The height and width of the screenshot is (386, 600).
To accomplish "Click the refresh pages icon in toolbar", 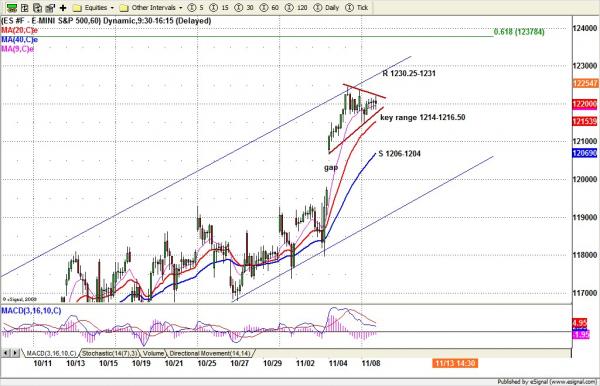I will pos(38,8).
